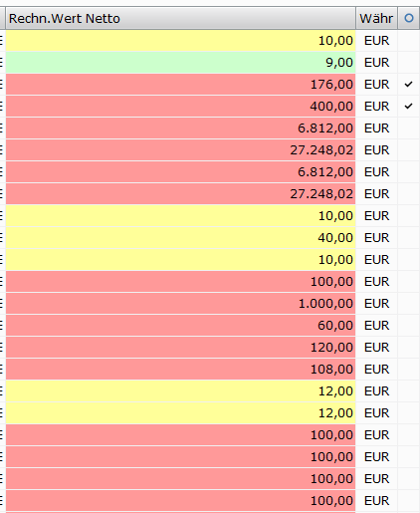
Task: Select the EUR cell next to 60,00
Action: pos(377,326)
